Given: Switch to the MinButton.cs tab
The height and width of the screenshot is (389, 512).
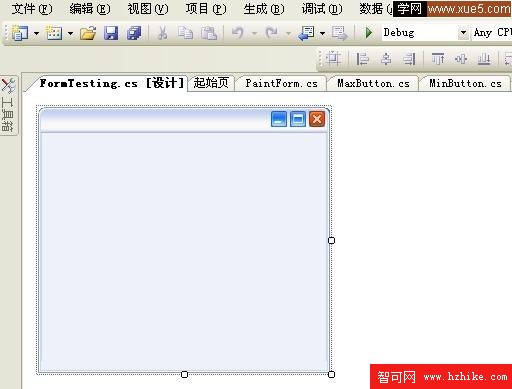Looking at the screenshot, I should (465, 83).
